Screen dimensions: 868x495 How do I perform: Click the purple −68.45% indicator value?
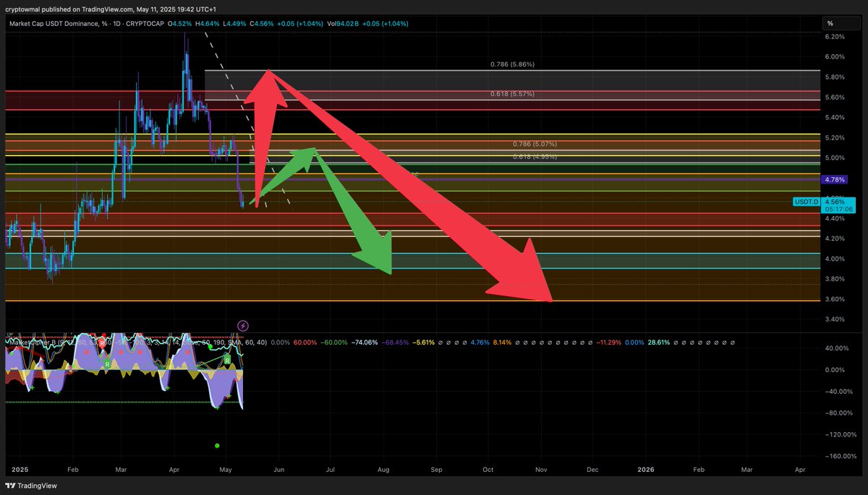pyautogui.click(x=396, y=343)
